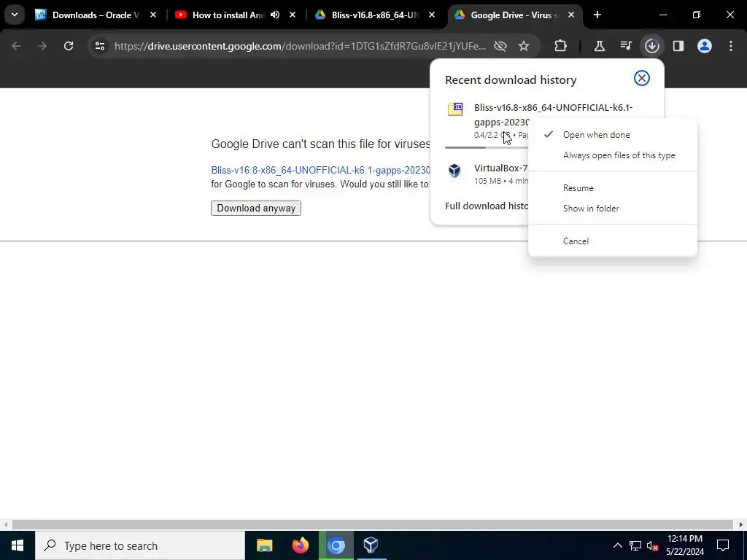Toggle Open when done option
Viewport: 747px width, 560px height.
[x=613, y=135]
